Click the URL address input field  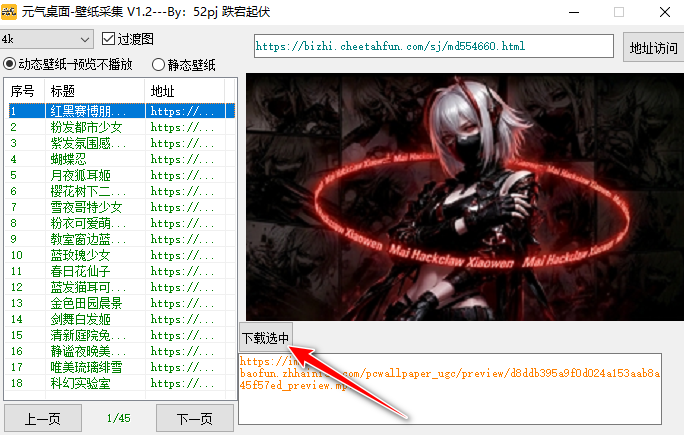pyautogui.click(x=434, y=46)
